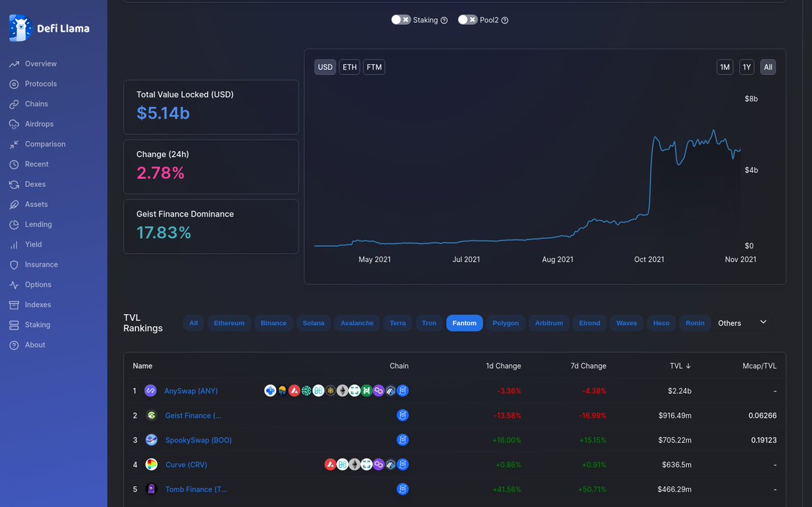
Task: Click the Protocols icon in sidebar
Action: click(14, 84)
